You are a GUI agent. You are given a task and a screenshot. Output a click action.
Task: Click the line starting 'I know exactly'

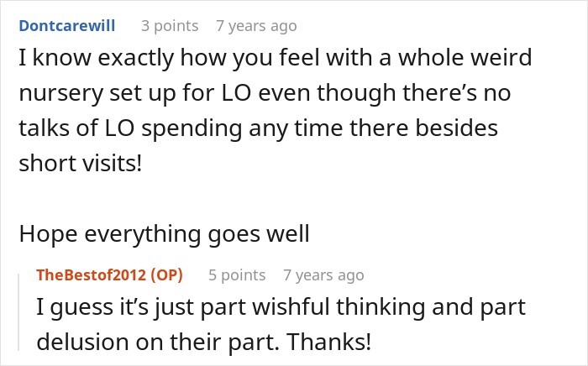[276, 58]
